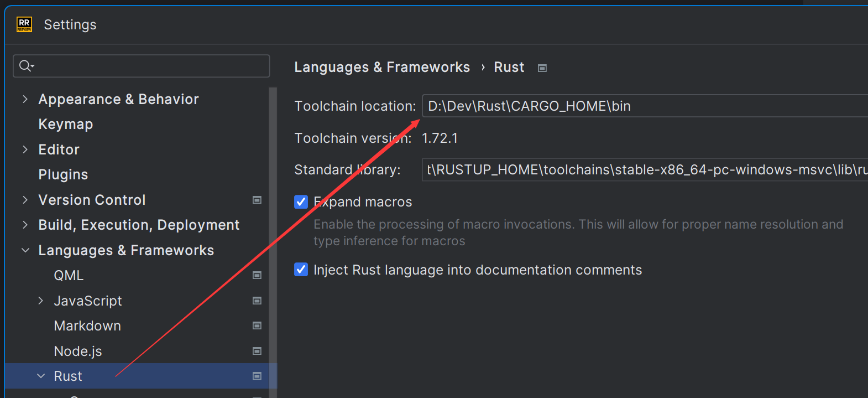Open the Markdown settings page
The height and width of the screenshot is (398, 868).
coord(87,325)
